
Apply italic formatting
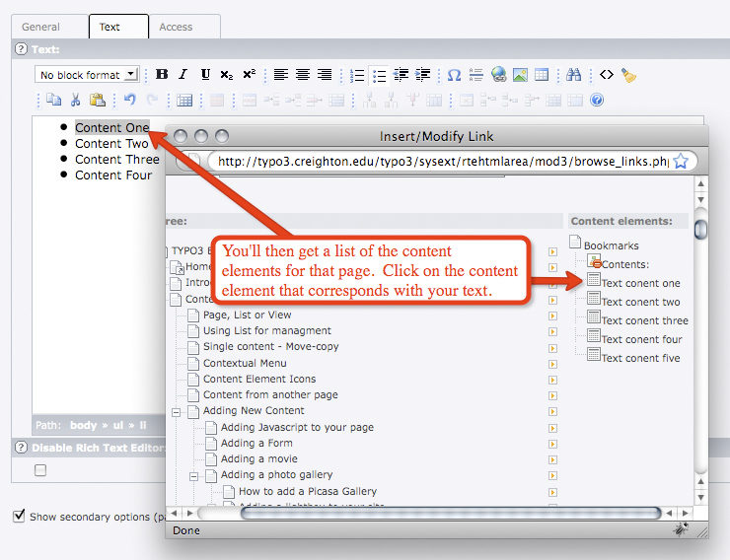[183, 75]
